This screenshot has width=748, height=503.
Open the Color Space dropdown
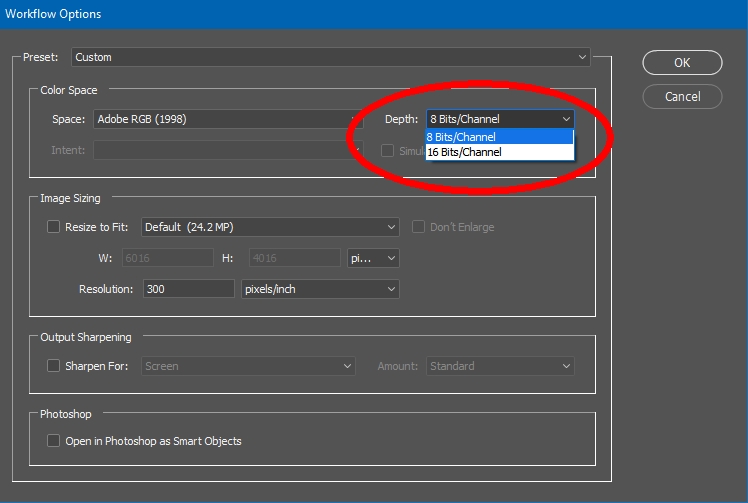coord(225,119)
